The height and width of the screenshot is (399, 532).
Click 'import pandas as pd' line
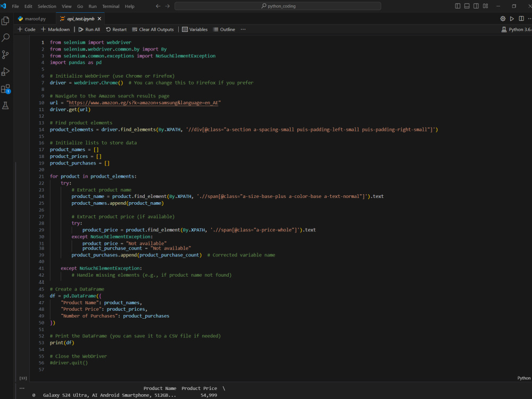(x=76, y=62)
